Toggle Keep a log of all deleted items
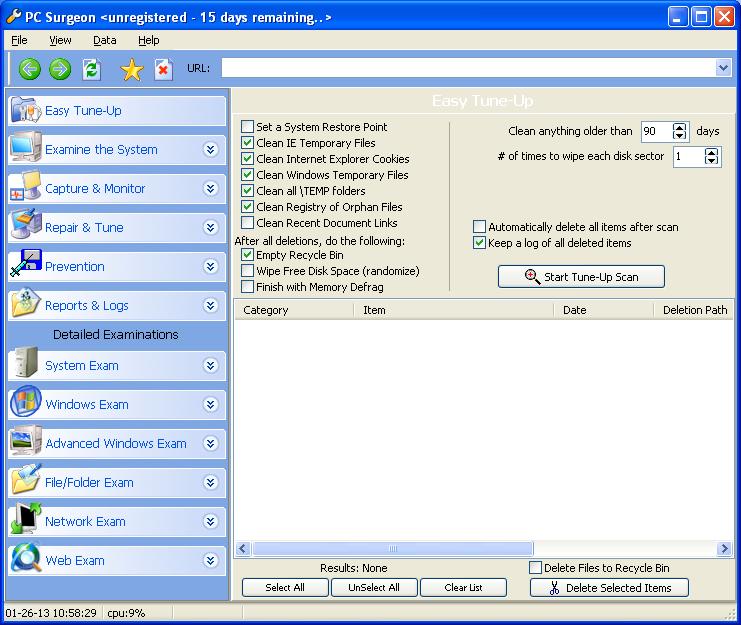The width and height of the screenshot is (741, 625). (x=479, y=243)
